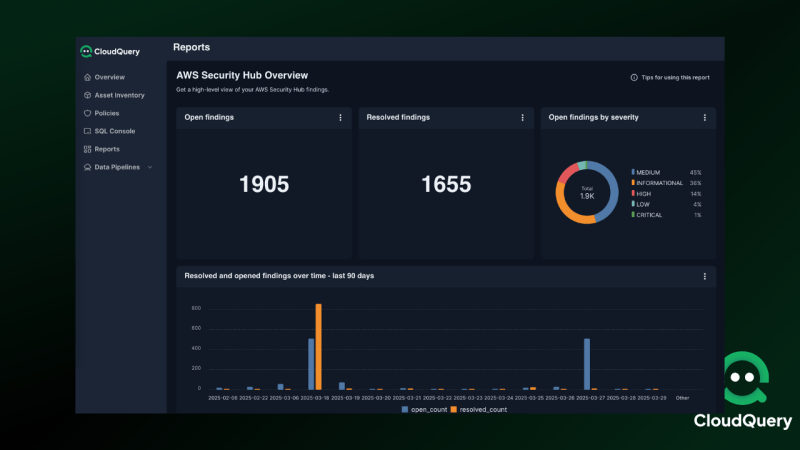Expand the Data Pipelines chevron
This screenshot has height=450, width=800.
click(x=150, y=167)
